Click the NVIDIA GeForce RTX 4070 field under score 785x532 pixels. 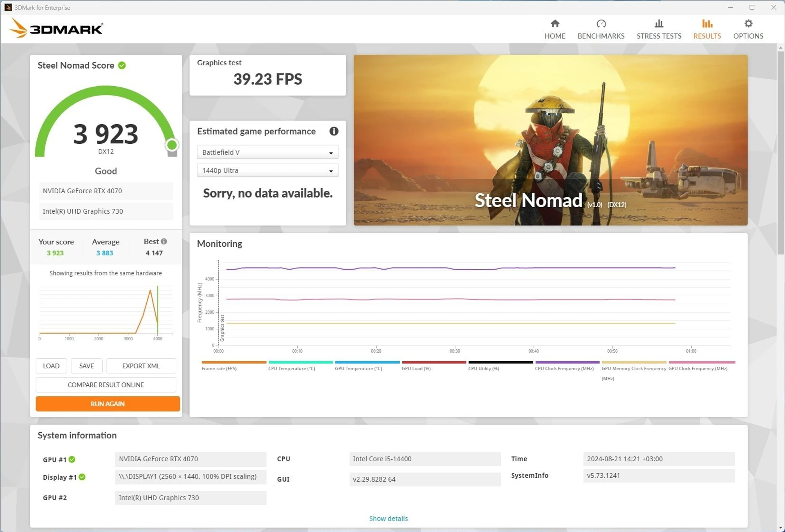106,191
